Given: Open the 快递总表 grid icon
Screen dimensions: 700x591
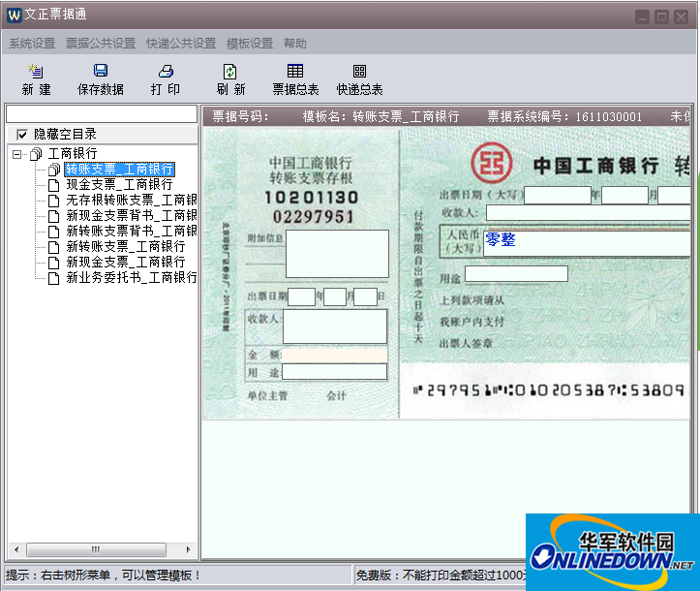Looking at the screenshot, I should (359, 71).
